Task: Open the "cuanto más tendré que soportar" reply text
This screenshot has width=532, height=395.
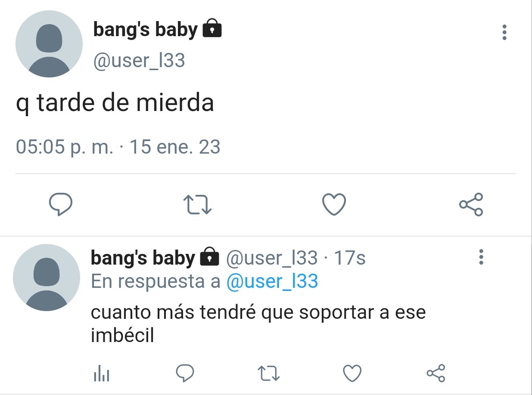Action: [x=258, y=324]
